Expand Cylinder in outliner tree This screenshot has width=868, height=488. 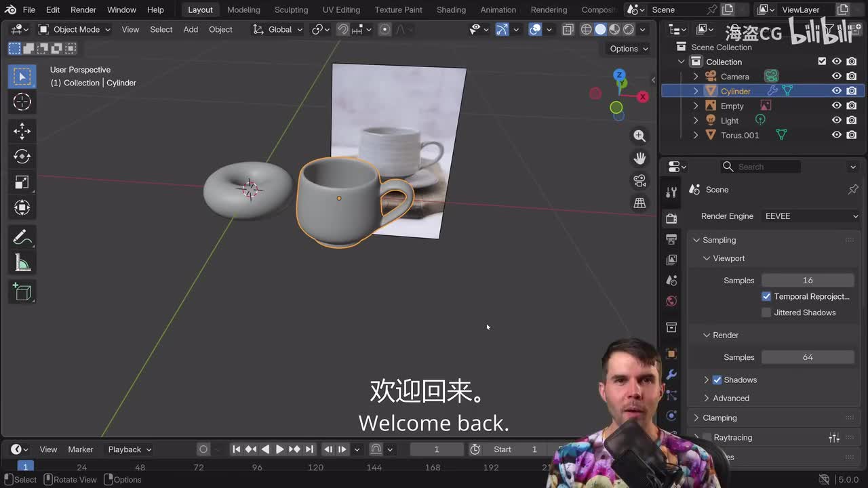tap(696, 91)
